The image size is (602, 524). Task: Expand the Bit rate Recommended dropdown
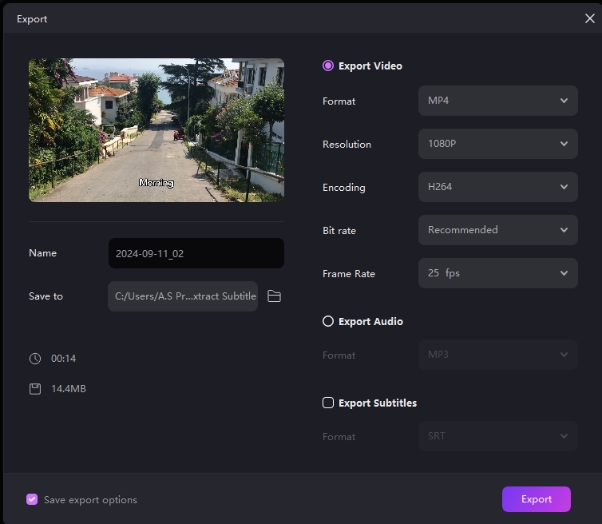tap(497, 230)
